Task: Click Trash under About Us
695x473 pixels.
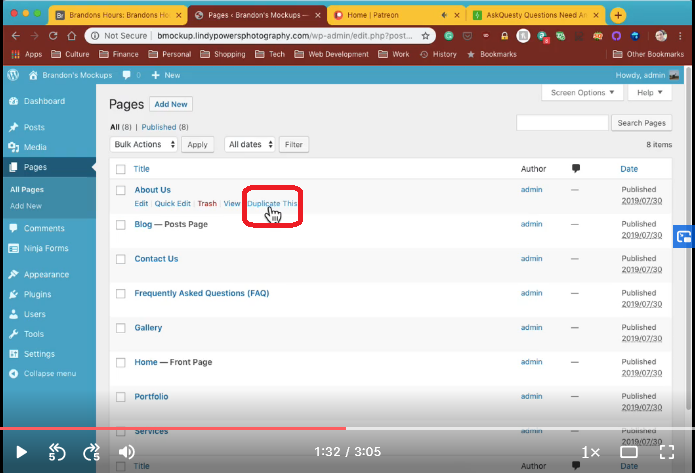Action: pos(207,203)
